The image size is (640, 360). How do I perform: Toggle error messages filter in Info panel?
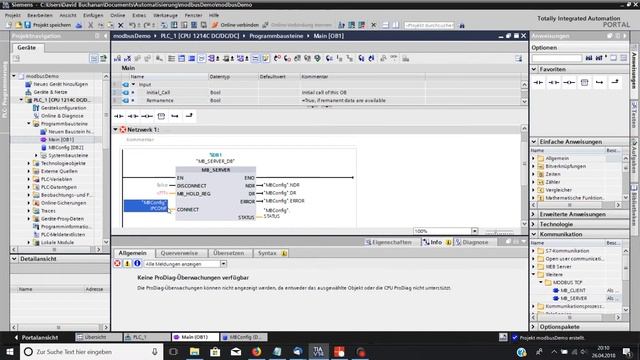(x=118, y=264)
